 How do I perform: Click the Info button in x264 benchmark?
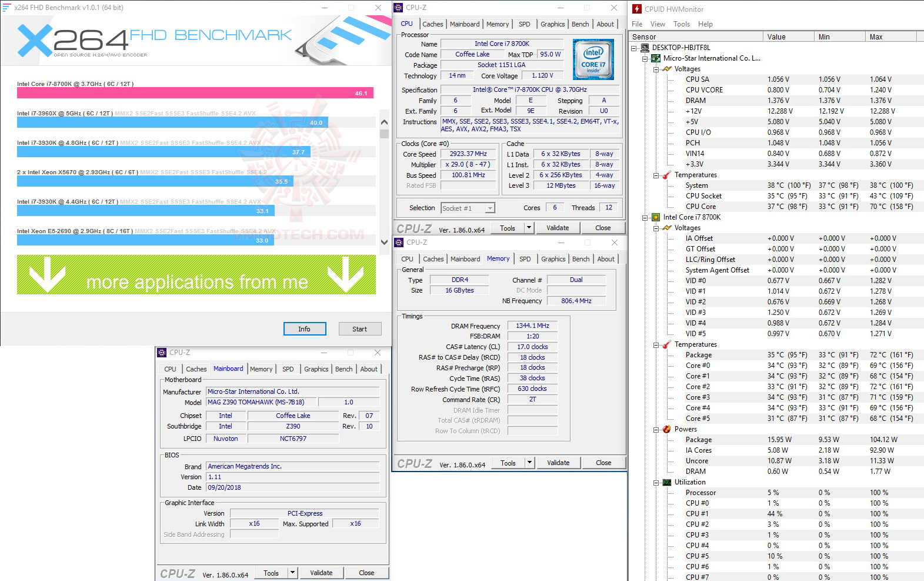point(304,329)
